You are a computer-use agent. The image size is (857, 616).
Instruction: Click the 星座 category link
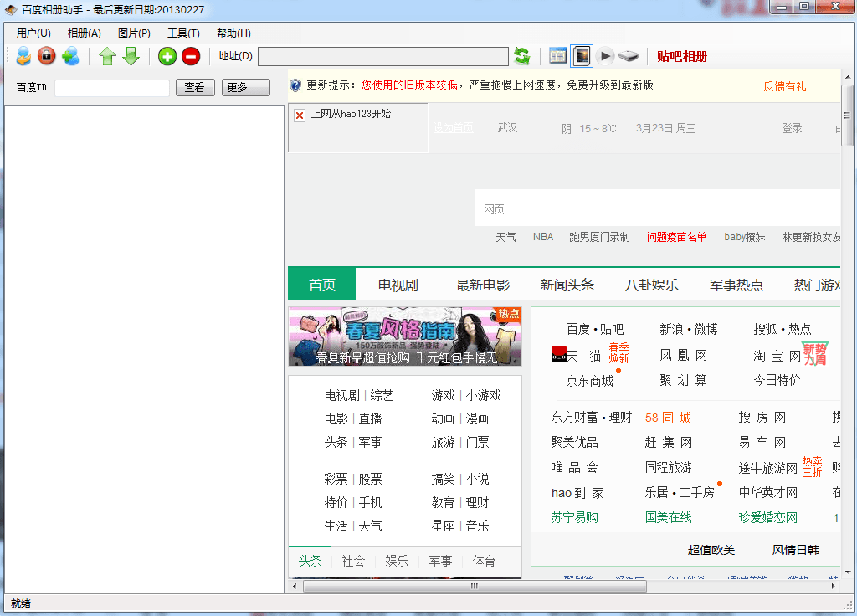[443, 526]
